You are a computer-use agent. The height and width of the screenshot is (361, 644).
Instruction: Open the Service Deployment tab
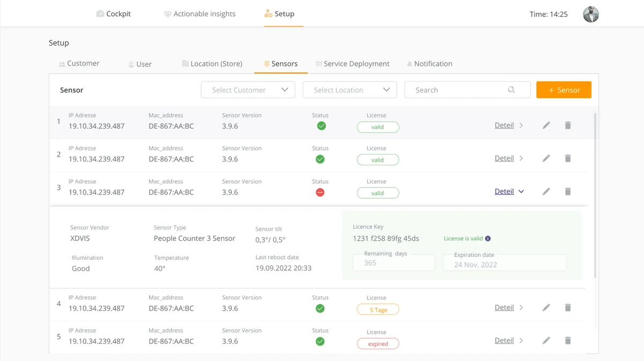[353, 64]
